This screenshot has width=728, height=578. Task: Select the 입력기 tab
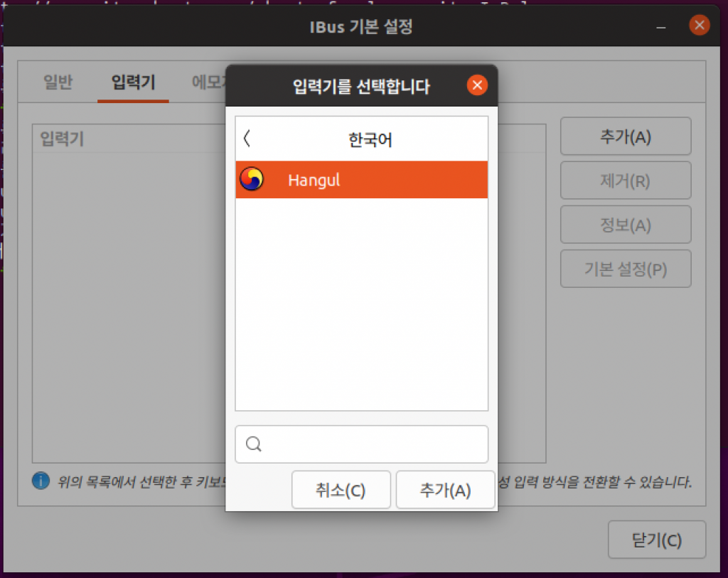tap(133, 82)
